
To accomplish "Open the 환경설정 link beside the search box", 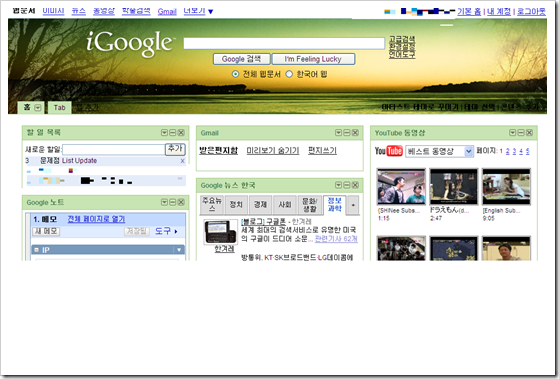I will pyautogui.click(x=402, y=47).
